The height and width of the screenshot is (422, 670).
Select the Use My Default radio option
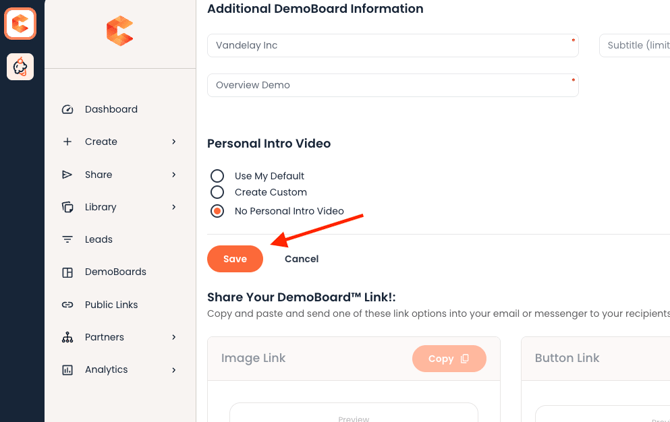pyautogui.click(x=217, y=176)
